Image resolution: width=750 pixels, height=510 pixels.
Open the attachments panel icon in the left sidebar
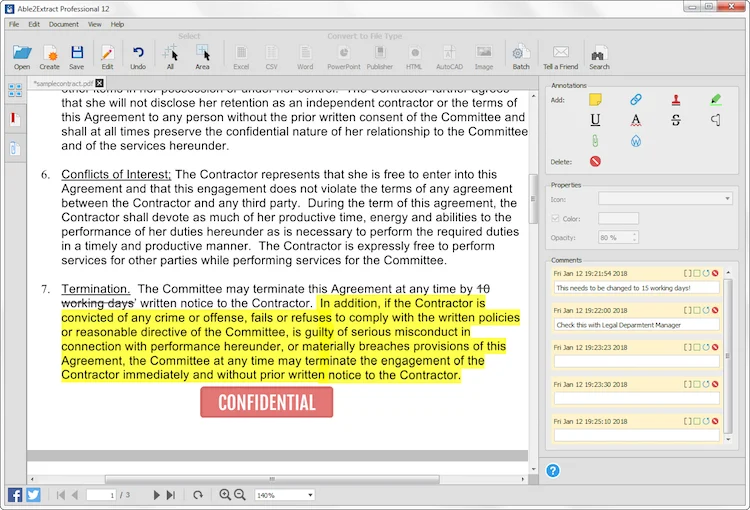[x=15, y=149]
